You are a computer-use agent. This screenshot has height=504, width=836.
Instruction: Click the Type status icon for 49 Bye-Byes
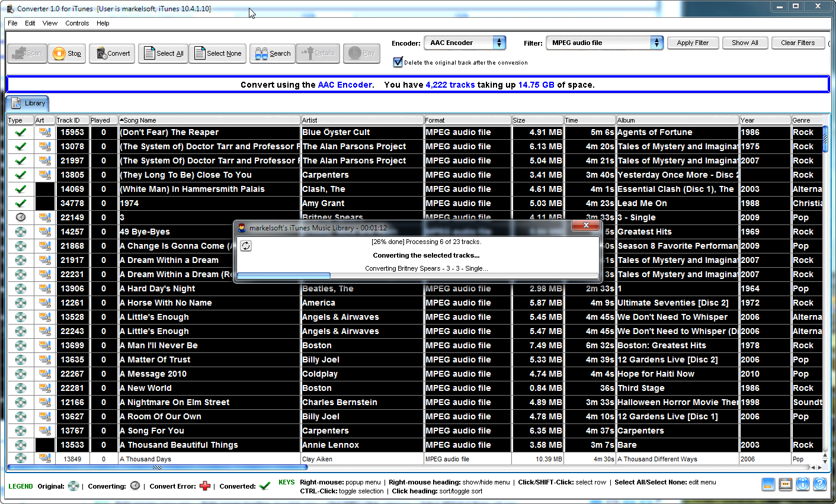coord(21,232)
